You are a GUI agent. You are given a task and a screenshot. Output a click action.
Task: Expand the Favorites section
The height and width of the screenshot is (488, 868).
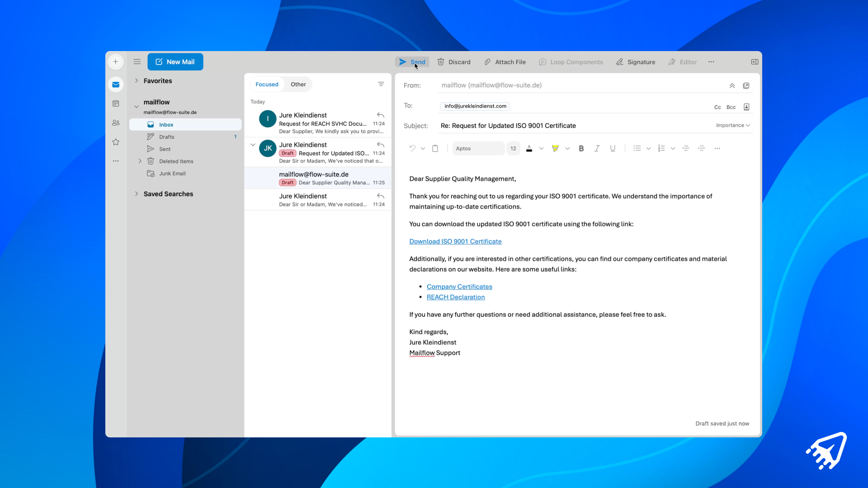137,80
